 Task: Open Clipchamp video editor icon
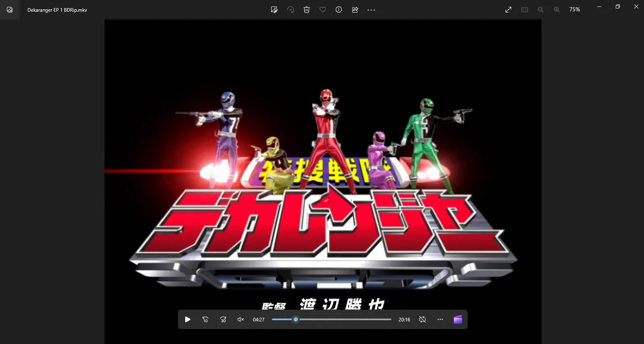tap(458, 319)
